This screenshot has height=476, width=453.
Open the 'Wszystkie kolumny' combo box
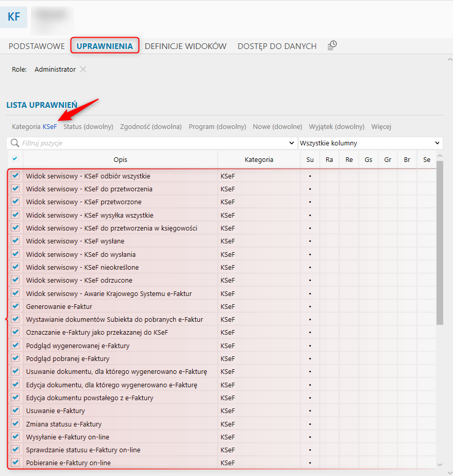point(370,143)
